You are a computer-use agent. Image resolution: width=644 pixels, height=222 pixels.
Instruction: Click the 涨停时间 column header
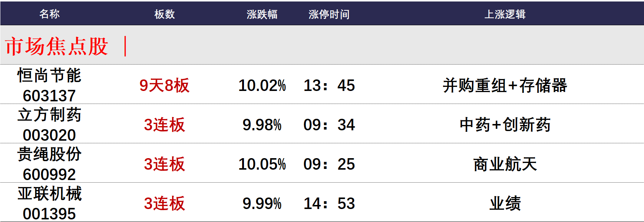[x=329, y=14]
